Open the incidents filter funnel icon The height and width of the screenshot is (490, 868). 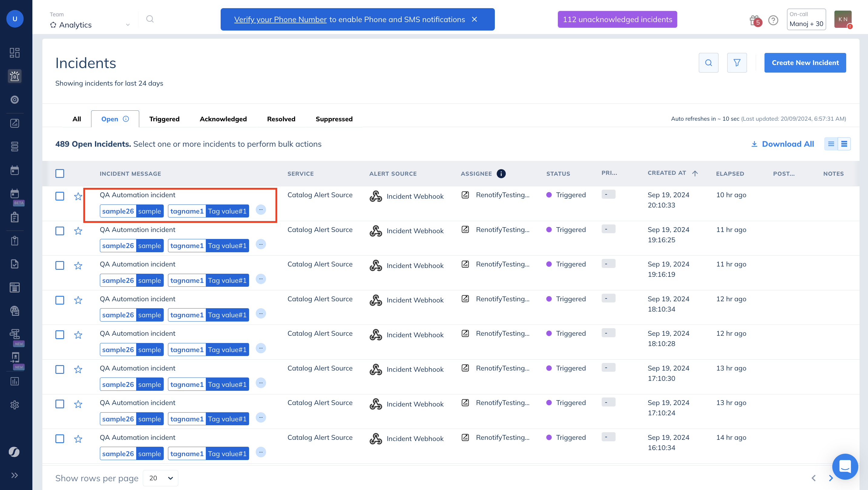(737, 63)
